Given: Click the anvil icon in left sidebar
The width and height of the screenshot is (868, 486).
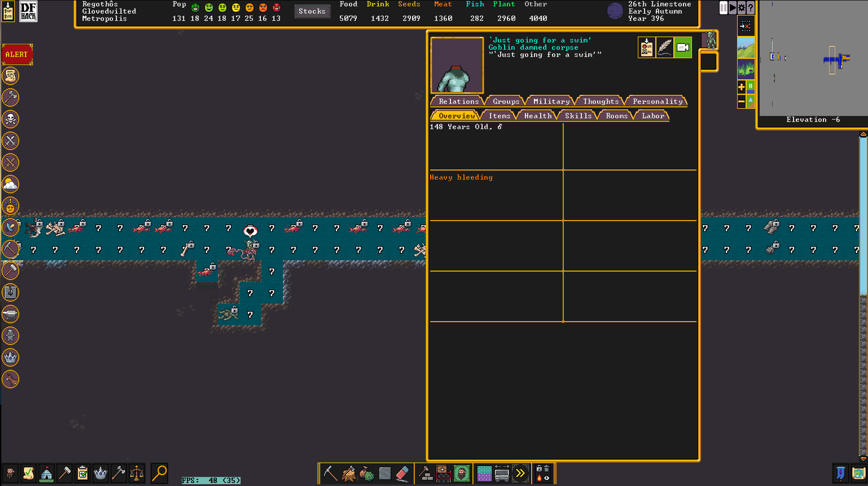Looking at the screenshot, I should click(x=10, y=314).
